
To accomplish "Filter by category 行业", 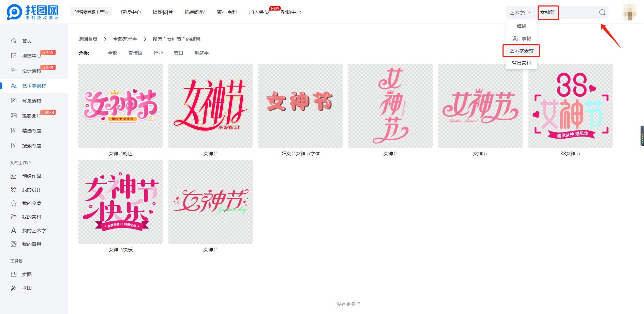I will coord(158,53).
